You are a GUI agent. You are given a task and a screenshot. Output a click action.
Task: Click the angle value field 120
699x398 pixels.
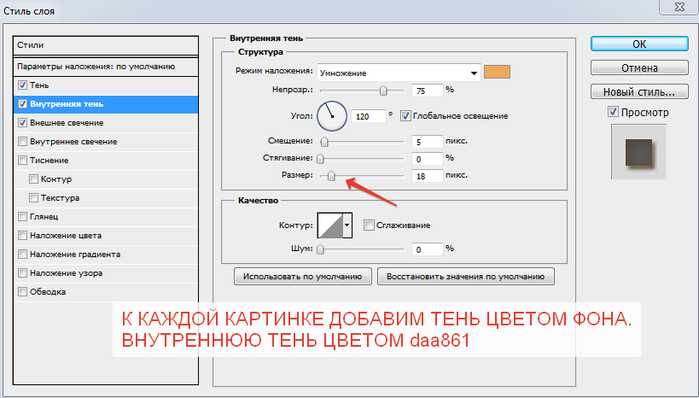point(368,116)
